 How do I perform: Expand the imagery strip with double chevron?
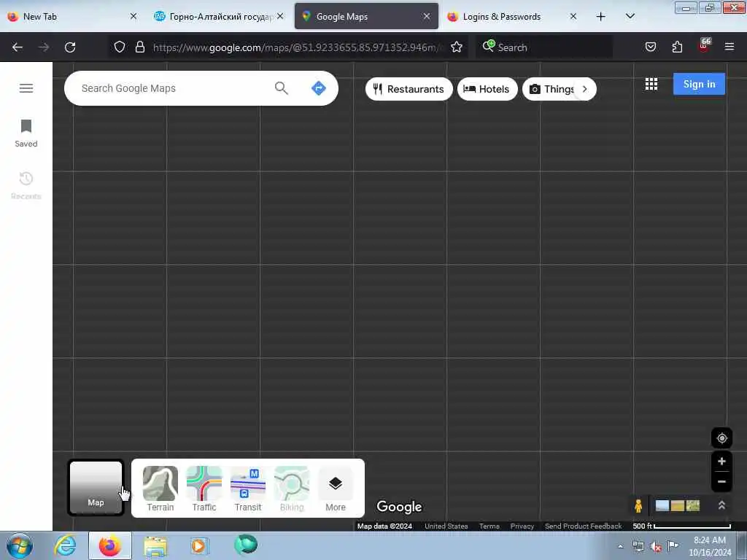point(721,506)
